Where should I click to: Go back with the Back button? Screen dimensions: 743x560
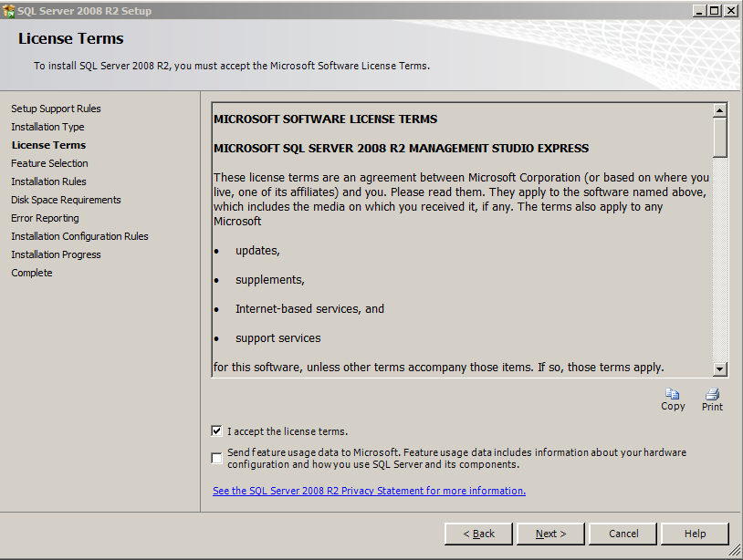[x=478, y=534]
